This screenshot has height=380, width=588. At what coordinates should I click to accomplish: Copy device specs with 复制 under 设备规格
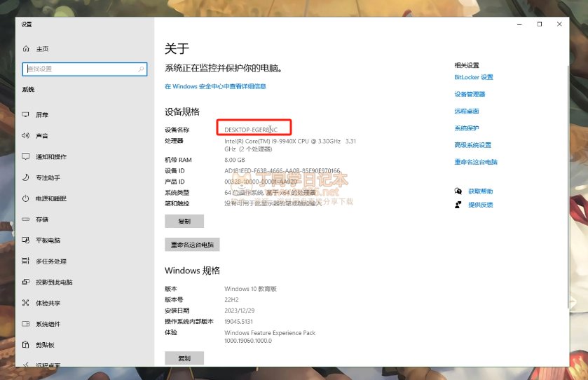(x=184, y=222)
